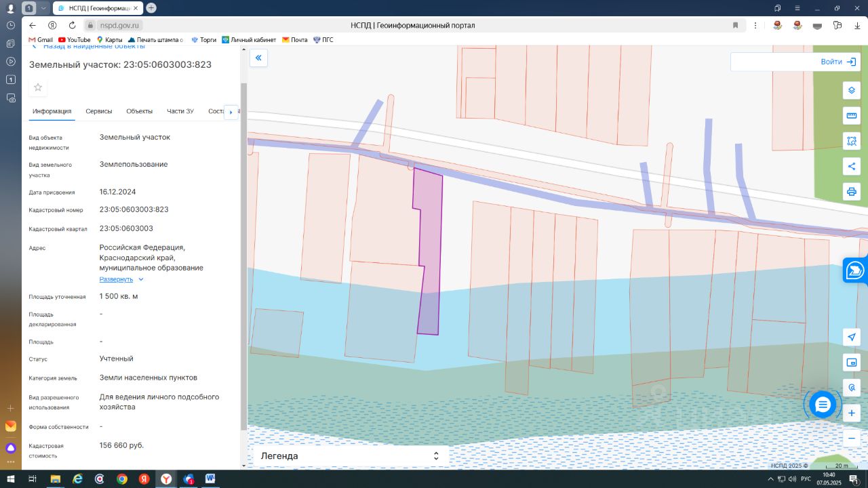Open the round blue chat assistant bubble
The image size is (868, 488).
[x=823, y=405]
